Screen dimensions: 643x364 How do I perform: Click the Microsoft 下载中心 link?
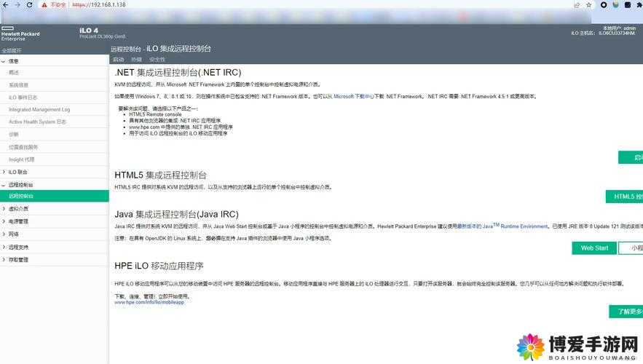354,96
